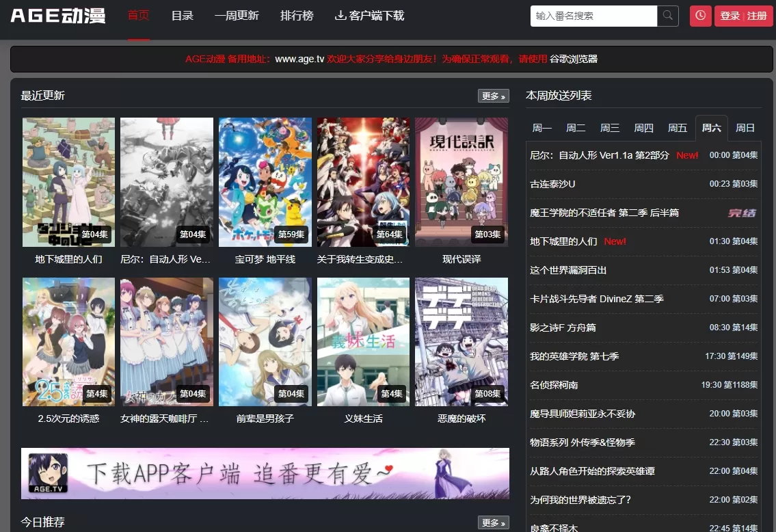The height and width of the screenshot is (532, 776).
Task: Open schedule entry 这个世界漏洞百出
Action: pos(643,270)
